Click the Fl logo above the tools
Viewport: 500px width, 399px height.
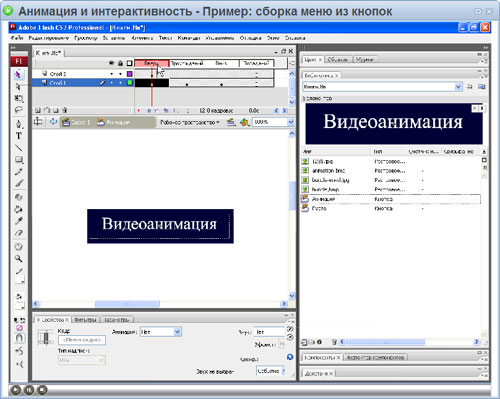(x=19, y=61)
